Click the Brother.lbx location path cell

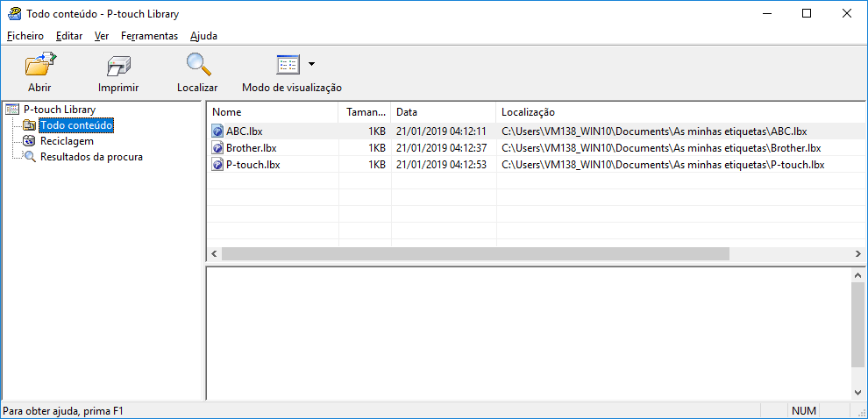(x=661, y=148)
